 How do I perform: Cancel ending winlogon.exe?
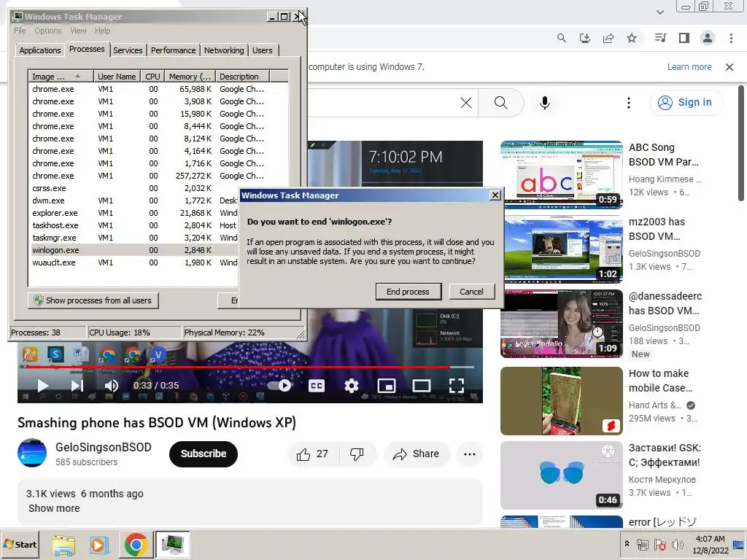[471, 292]
